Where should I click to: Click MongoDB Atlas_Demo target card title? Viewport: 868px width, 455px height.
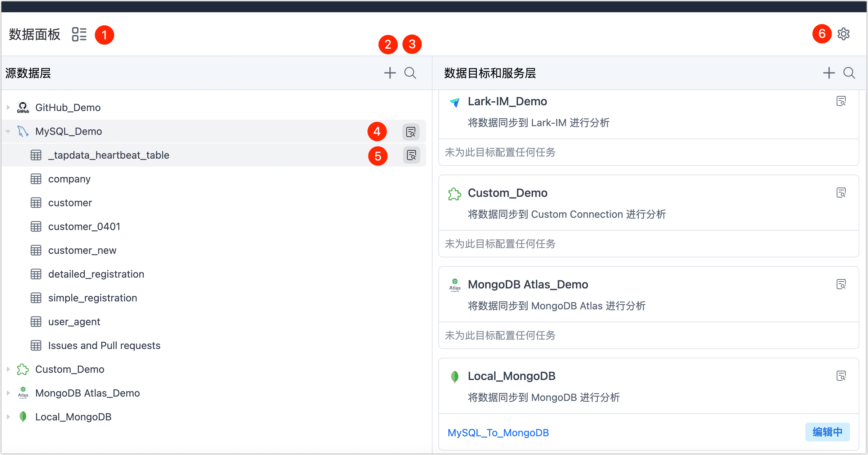(528, 284)
